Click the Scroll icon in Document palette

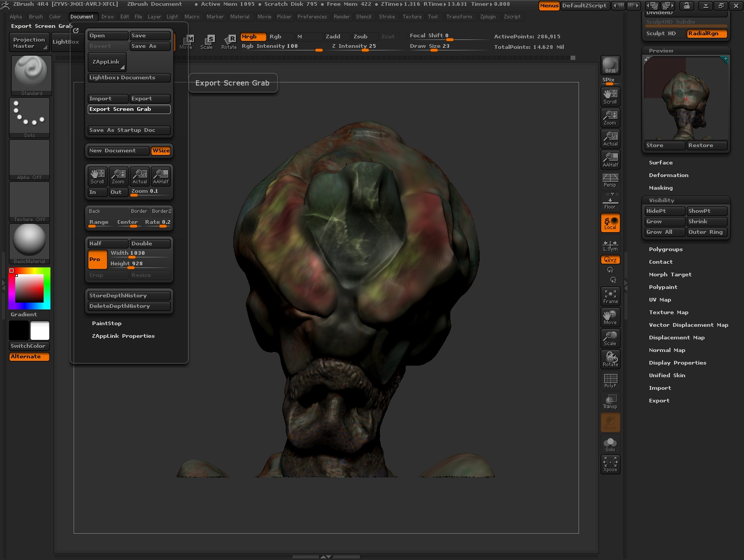pyautogui.click(x=97, y=176)
